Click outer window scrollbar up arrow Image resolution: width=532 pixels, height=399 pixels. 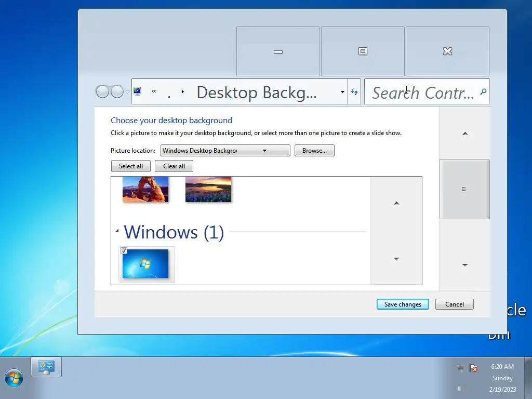(465, 134)
